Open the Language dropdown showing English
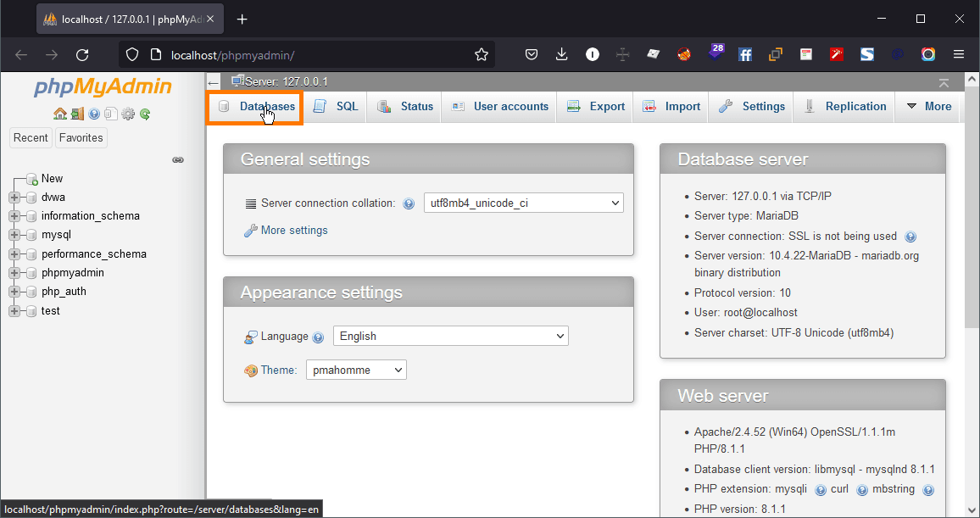The image size is (980, 518). [451, 337]
